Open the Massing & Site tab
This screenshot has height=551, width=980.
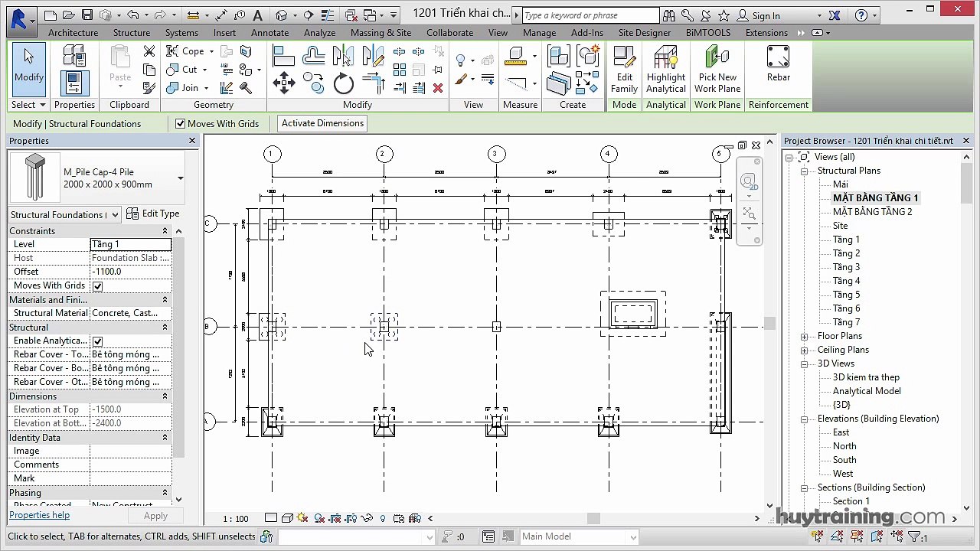381,33
